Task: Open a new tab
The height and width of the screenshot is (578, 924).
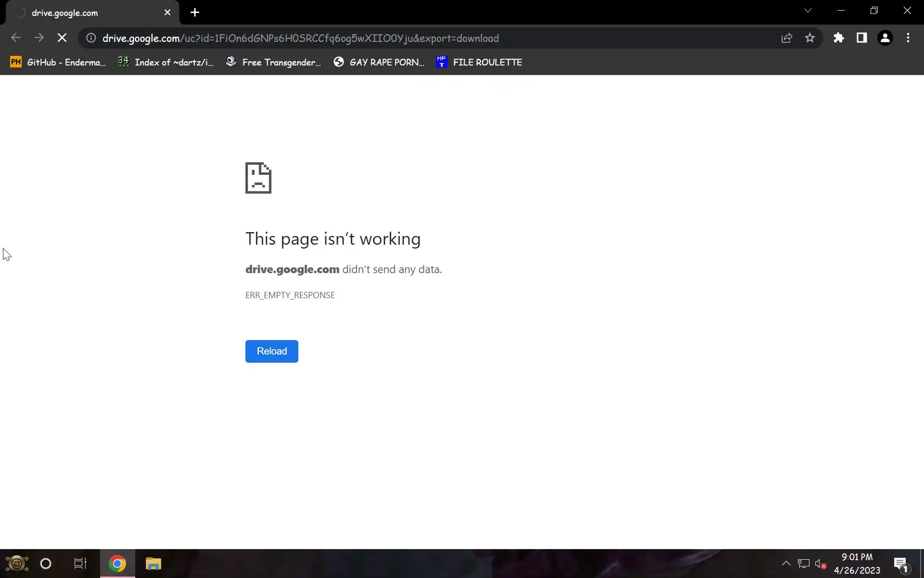Action: [195, 13]
